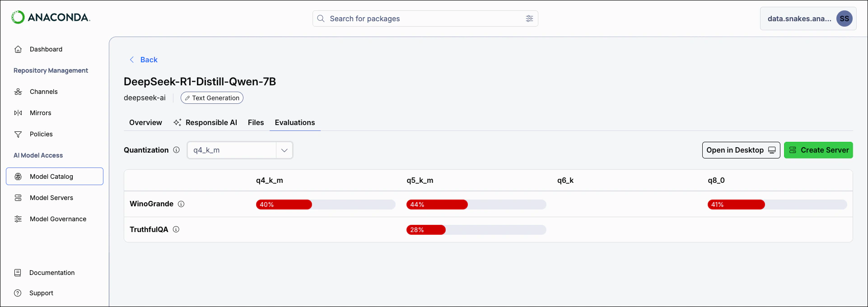The width and height of the screenshot is (868, 307).
Task: Open the SS user avatar menu
Action: (844, 19)
